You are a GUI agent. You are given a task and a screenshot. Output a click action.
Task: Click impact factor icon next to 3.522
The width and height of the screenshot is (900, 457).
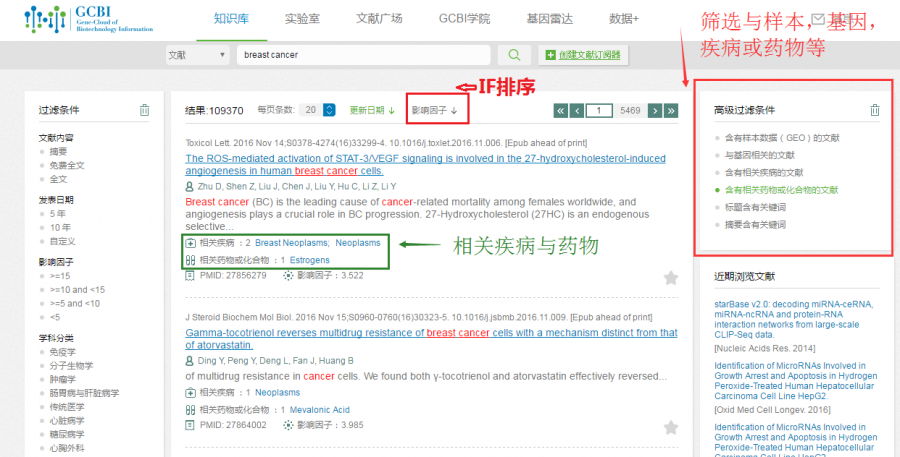click(x=288, y=276)
